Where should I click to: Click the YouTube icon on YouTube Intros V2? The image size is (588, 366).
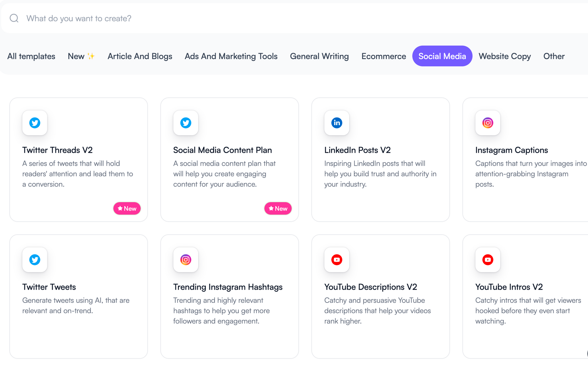487,260
